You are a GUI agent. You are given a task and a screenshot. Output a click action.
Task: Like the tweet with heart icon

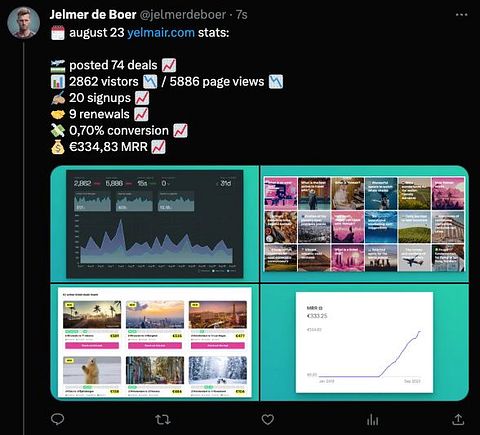268,419
